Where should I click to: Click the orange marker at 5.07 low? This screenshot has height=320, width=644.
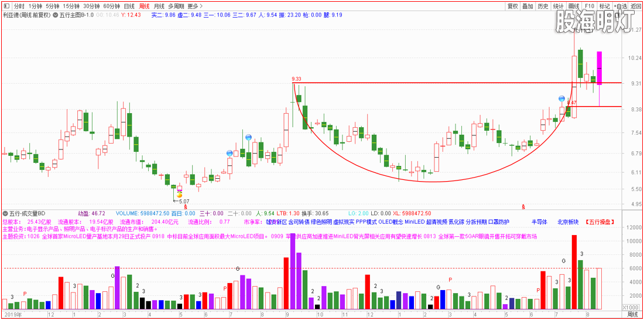pyautogui.click(x=179, y=195)
